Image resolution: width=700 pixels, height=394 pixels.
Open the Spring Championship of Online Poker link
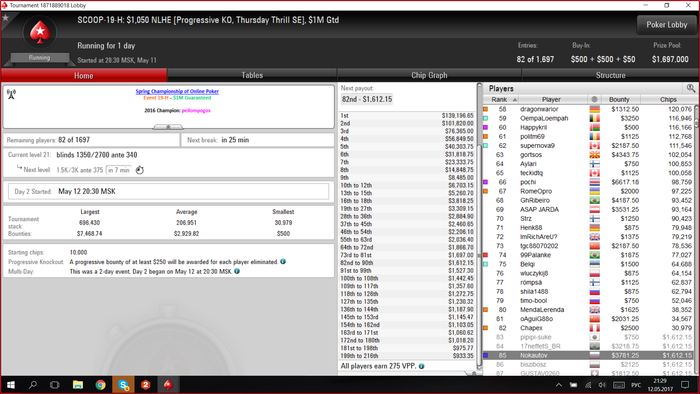tap(177, 91)
